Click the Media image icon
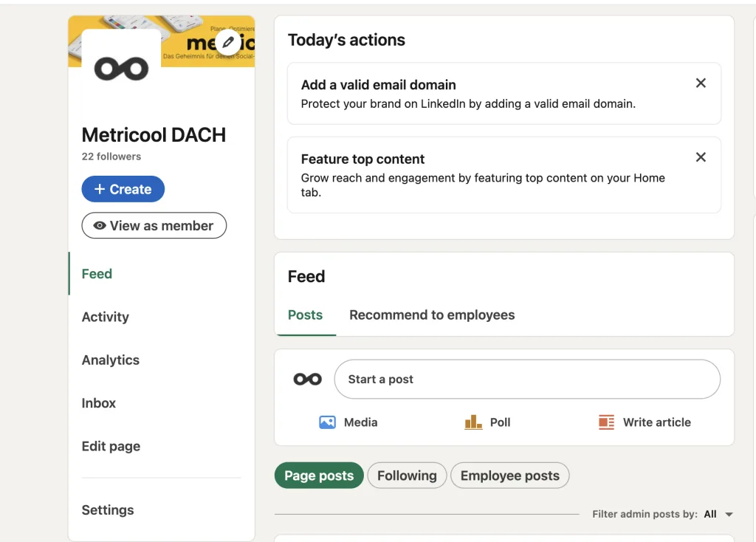 327,422
